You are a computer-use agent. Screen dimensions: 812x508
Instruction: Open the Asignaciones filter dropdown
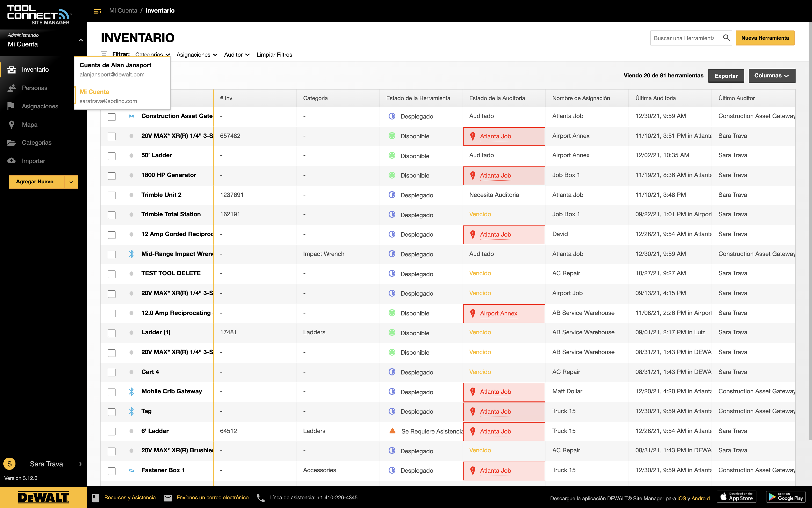point(197,54)
